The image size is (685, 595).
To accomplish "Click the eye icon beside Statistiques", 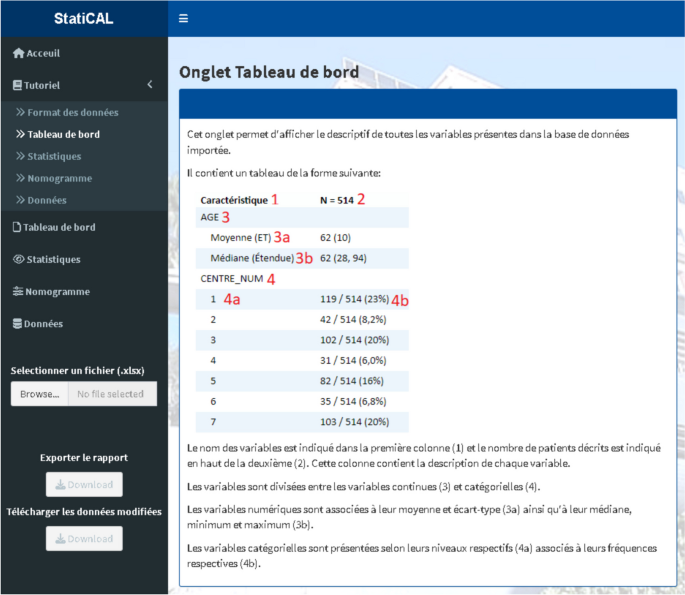I will point(19,259).
